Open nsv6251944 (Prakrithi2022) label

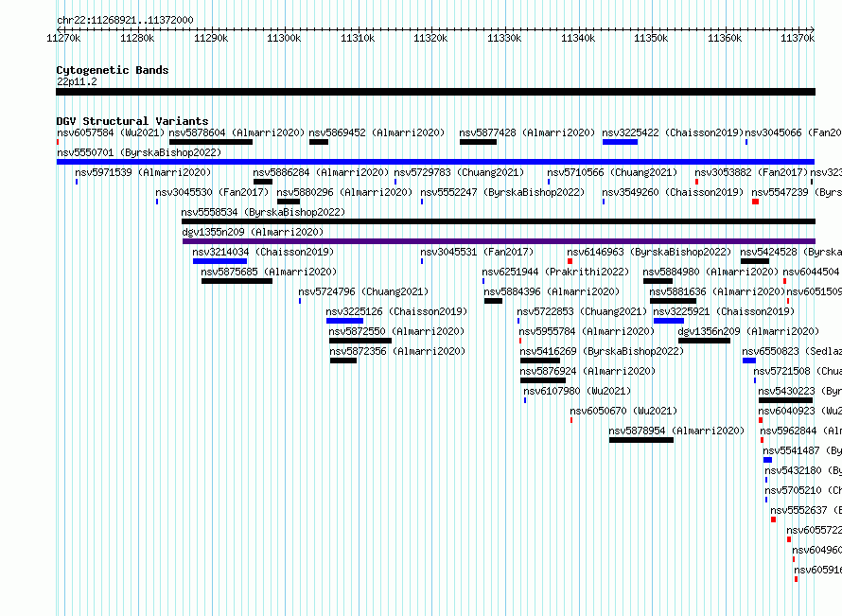(x=555, y=272)
